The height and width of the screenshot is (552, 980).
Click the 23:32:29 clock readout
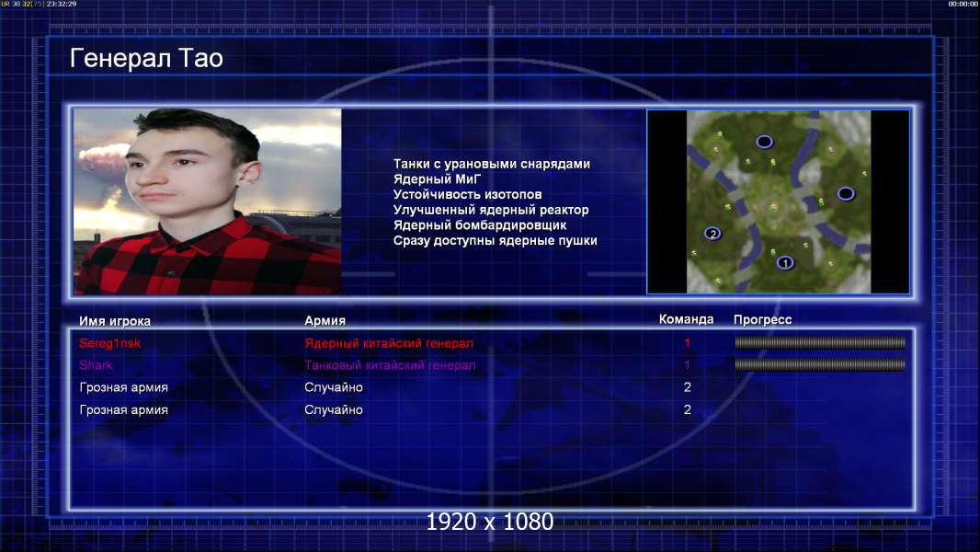pos(62,4)
